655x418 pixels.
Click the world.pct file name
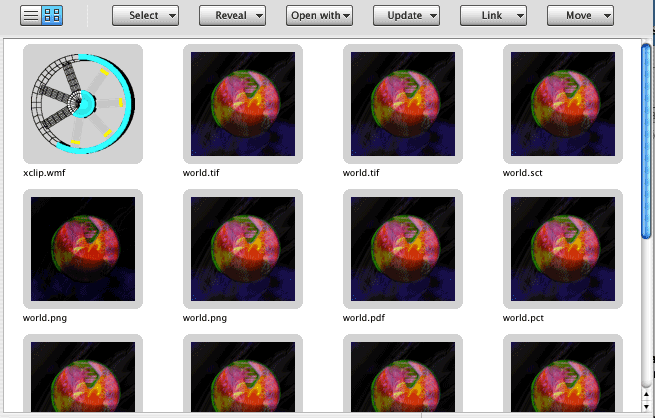(x=523, y=318)
